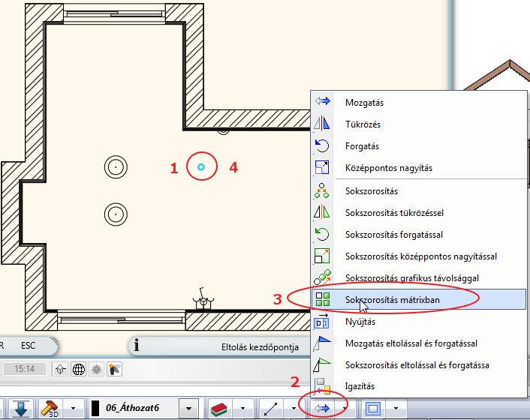Click the blue flag move-rotate icon
530x420 pixels.
pos(322,343)
